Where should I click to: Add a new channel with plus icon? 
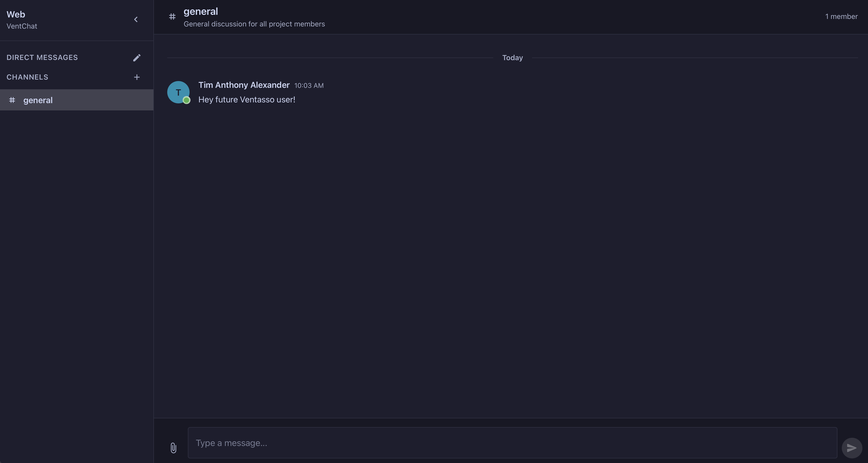[x=136, y=77]
